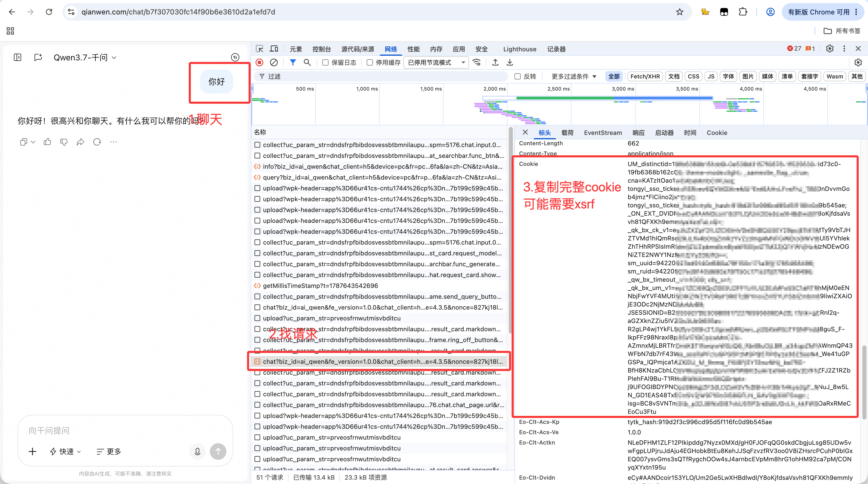Open the throttling dropdown 已停用节流模式
The height and width of the screenshot is (484, 868).
tap(436, 62)
